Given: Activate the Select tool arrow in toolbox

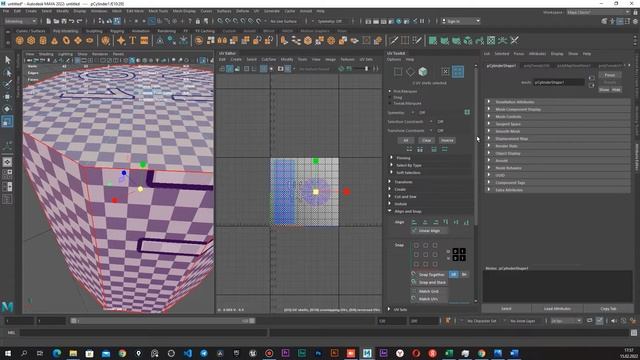Looking at the screenshot, I should [7, 60].
